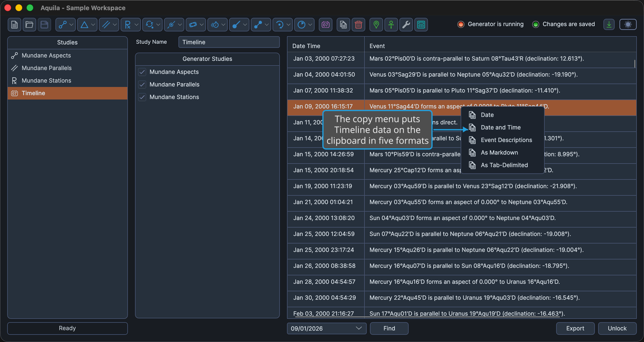Click the Export button

(575, 328)
